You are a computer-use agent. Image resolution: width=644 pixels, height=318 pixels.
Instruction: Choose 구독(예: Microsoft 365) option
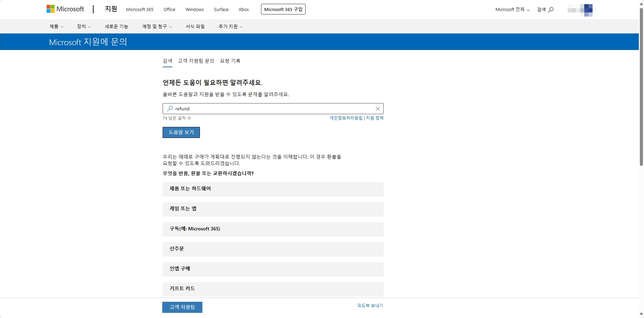click(273, 229)
